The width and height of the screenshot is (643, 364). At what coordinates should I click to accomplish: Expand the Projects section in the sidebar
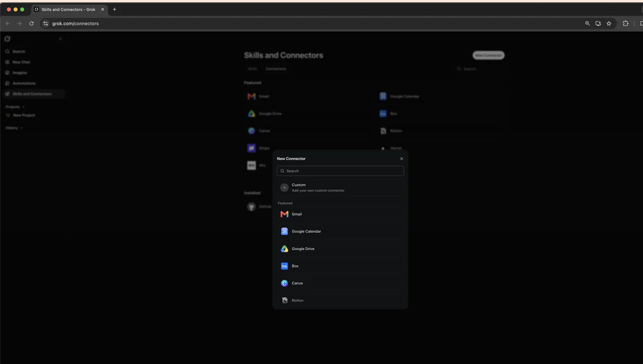tap(15, 107)
